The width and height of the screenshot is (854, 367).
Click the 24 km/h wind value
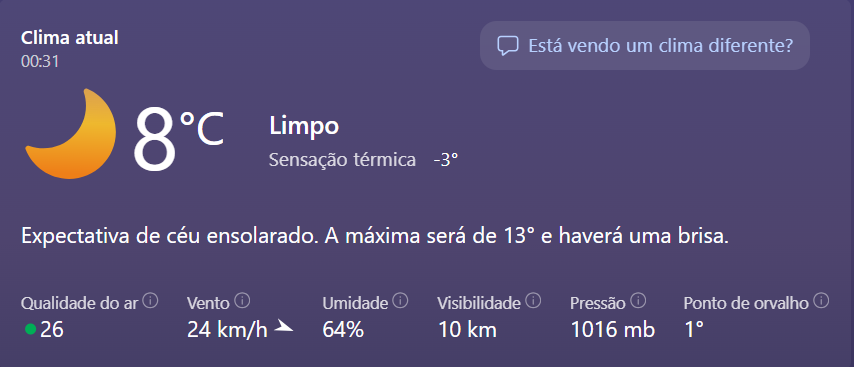coord(227,329)
